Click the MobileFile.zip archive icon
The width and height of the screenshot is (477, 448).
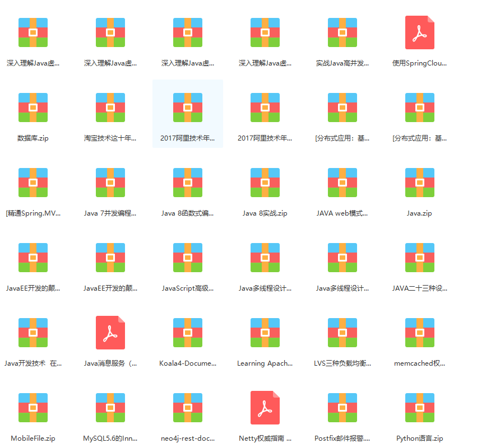pyautogui.click(x=33, y=408)
